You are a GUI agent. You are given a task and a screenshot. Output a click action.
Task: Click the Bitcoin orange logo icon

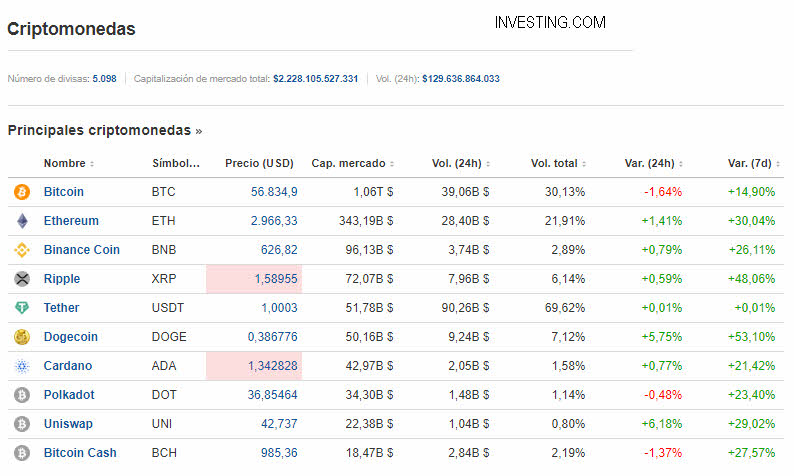click(x=22, y=192)
